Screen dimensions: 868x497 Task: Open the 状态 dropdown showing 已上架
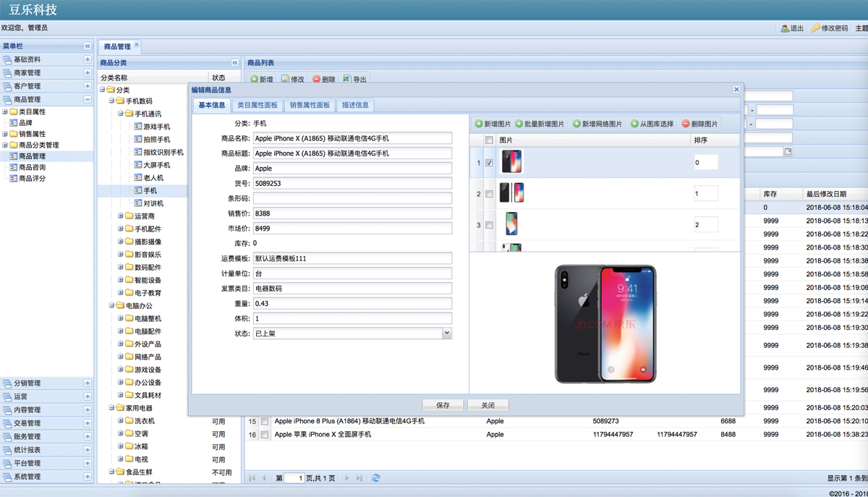pyautogui.click(x=446, y=334)
